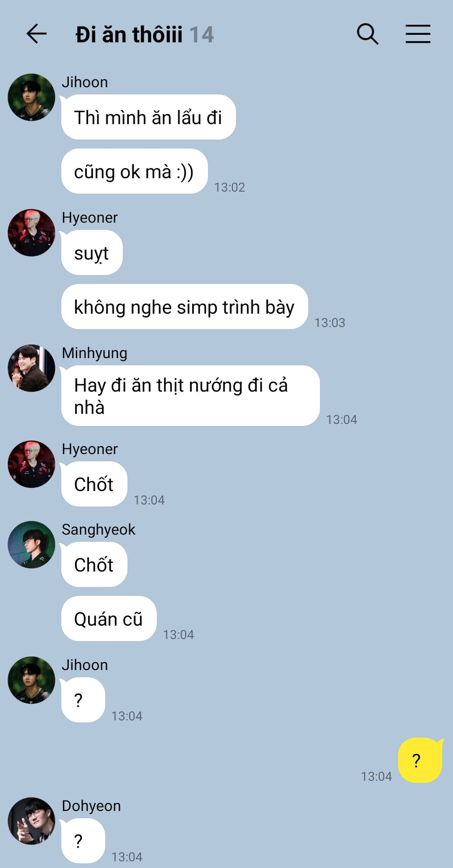
Task: Select the 'không nghe simp trình bày' bubble
Action: coord(184,307)
